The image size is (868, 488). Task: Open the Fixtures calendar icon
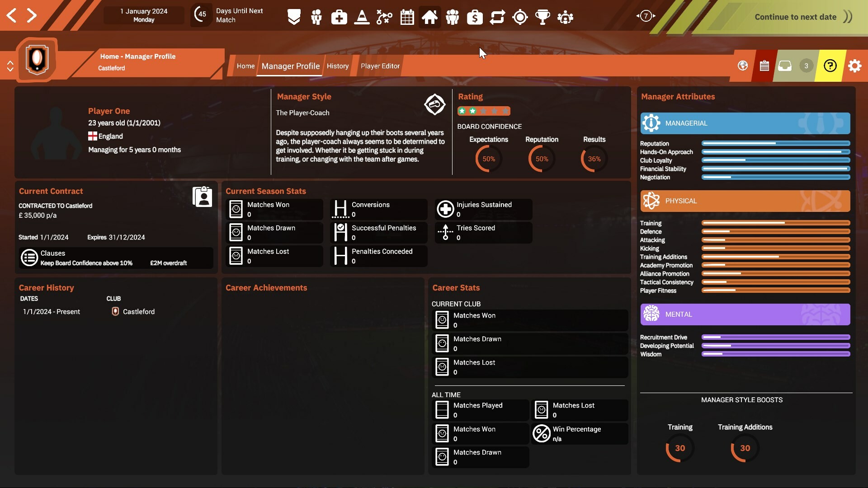click(x=407, y=17)
